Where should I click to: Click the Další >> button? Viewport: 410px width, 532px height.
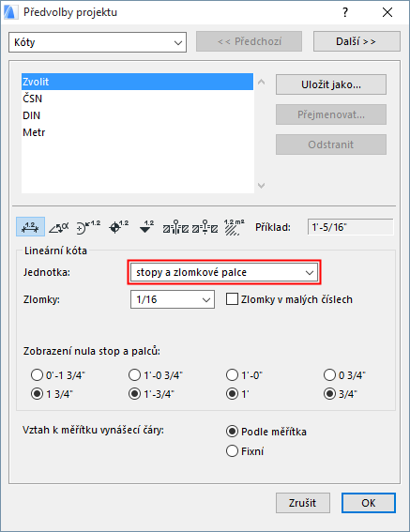point(357,41)
